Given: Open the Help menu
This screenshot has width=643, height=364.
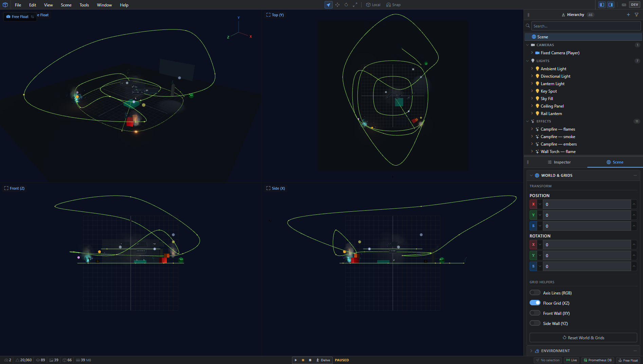Looking at the screenshot, I should point(124,5).
